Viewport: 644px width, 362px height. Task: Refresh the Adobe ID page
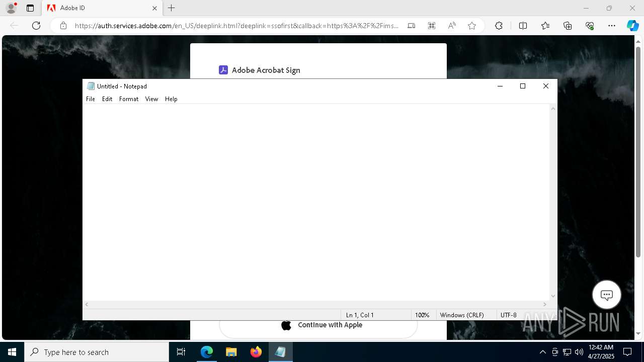pos(36,26)
